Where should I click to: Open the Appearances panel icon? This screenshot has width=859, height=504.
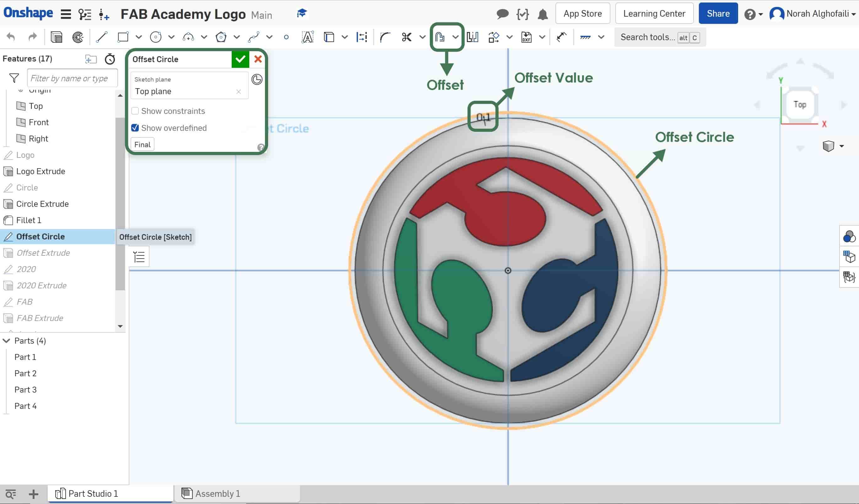(849, 237)
